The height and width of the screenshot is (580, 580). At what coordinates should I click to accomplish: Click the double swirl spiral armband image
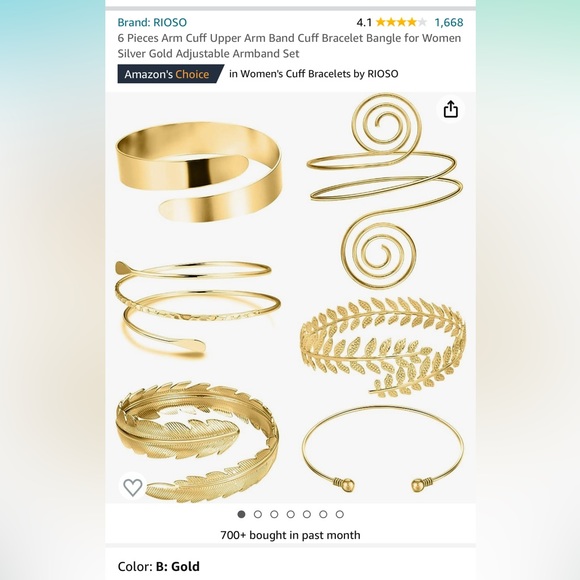coord(385,190)
